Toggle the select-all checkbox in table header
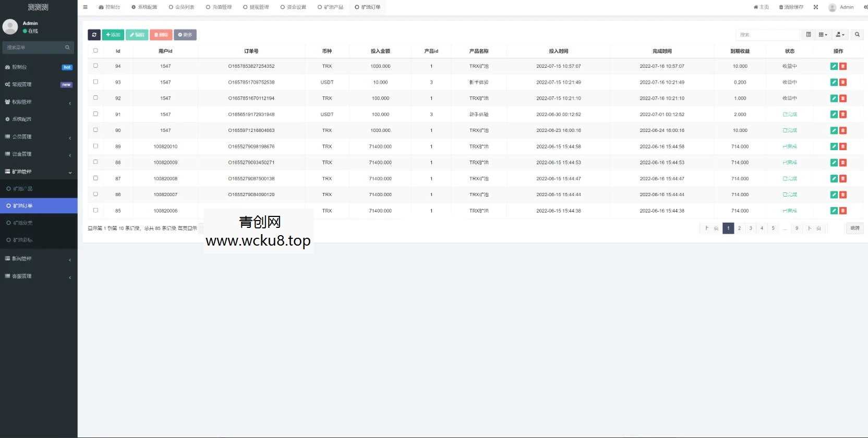Image resolution: width=868 pixels, height=438 pixels. (95, 51)
